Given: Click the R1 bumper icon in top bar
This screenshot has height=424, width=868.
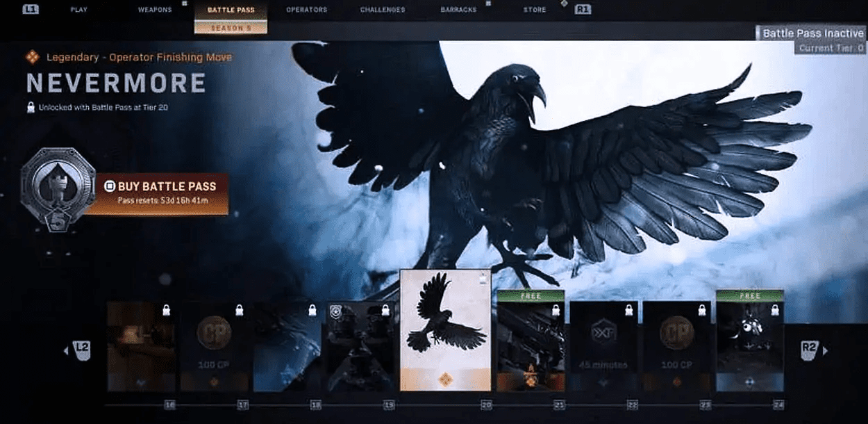Looking at the screenshot, I should (x=582, y=10).
